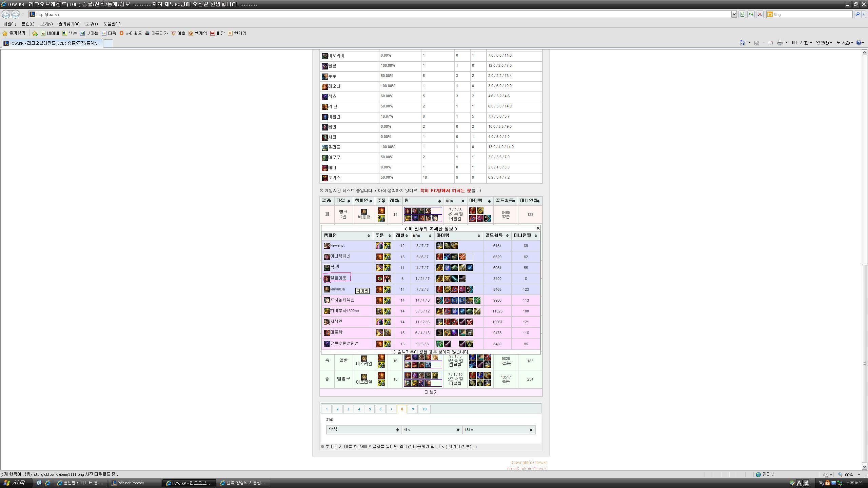Open the 100% zoom level control in status bar

coord(849,474)
